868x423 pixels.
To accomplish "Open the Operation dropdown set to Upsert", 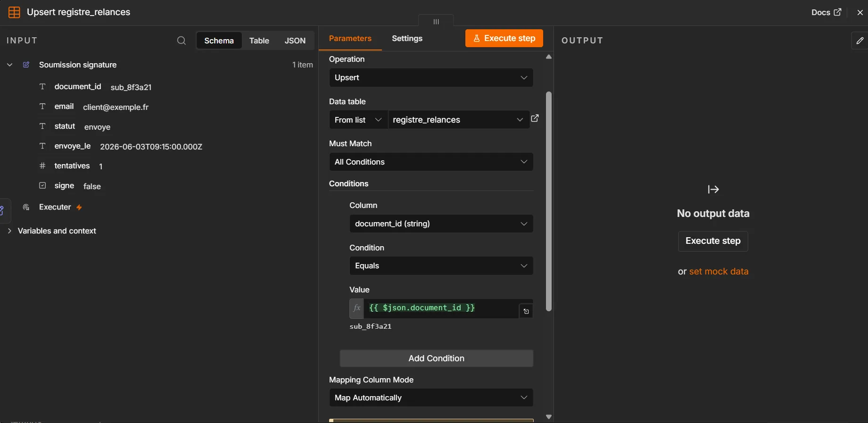I will pyautogui.click(x=431, y=78).
